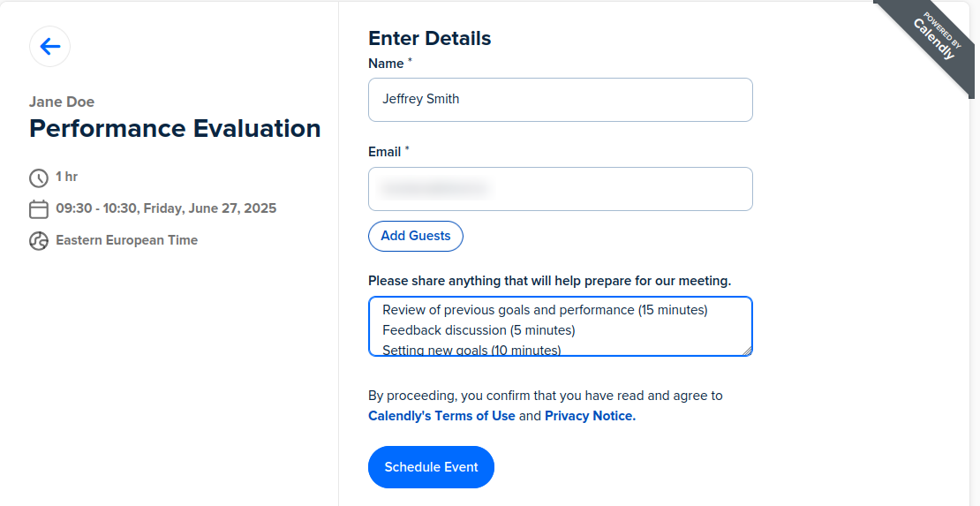The height and width of the screenshot is (506, 980).
Task: Click the Eastern European Time label
Action: click(127, 240)
